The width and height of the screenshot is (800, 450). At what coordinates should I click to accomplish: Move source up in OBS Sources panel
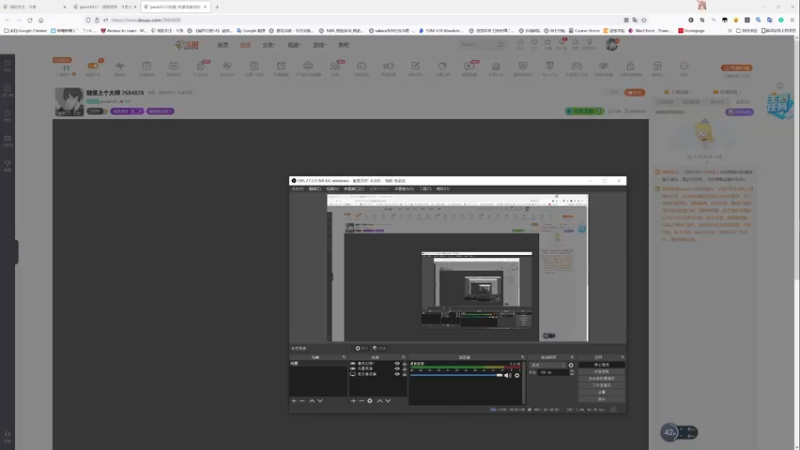(380, 401)
